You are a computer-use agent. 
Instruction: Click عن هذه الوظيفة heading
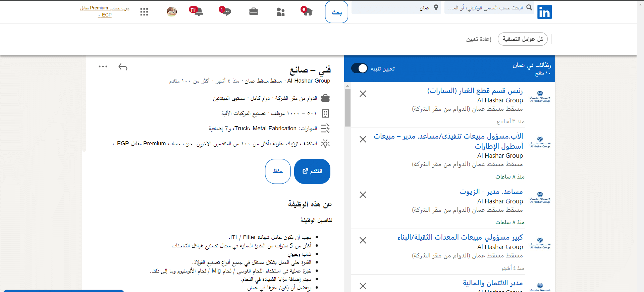click(310, 204)
